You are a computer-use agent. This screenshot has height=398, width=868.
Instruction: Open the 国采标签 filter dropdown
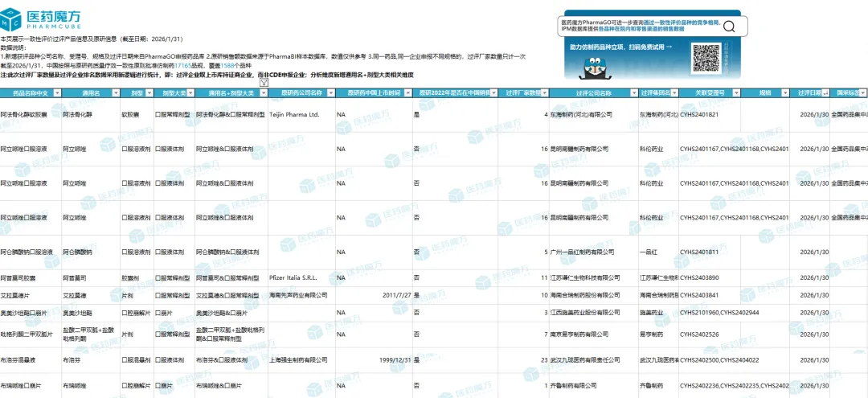[863, 93]
